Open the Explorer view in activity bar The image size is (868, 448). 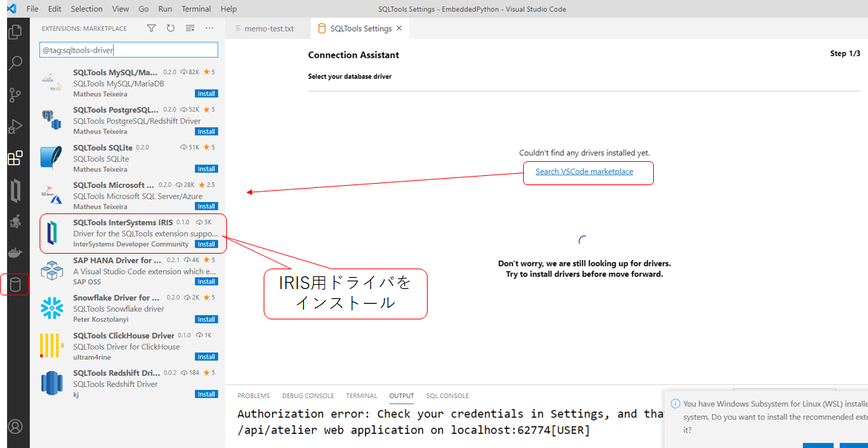click(x=15, y=32)
